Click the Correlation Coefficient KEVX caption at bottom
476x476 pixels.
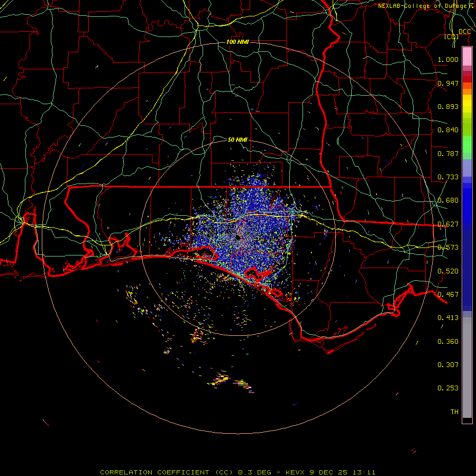click(x=237, y=472)
